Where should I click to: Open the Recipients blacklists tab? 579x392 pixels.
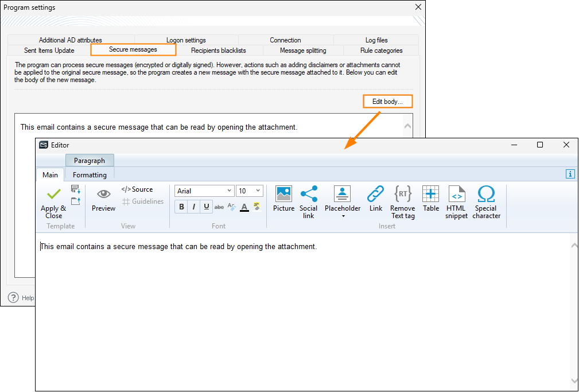click(x=219, y=51)
